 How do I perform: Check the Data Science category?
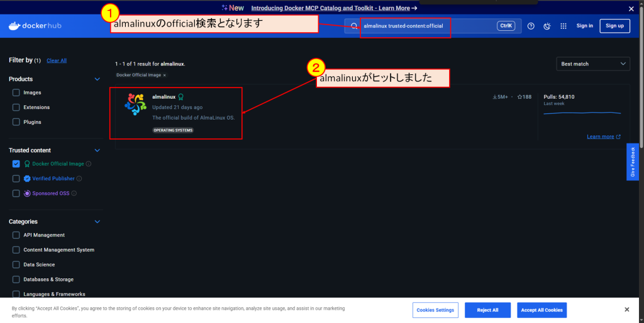click(16, 264)
